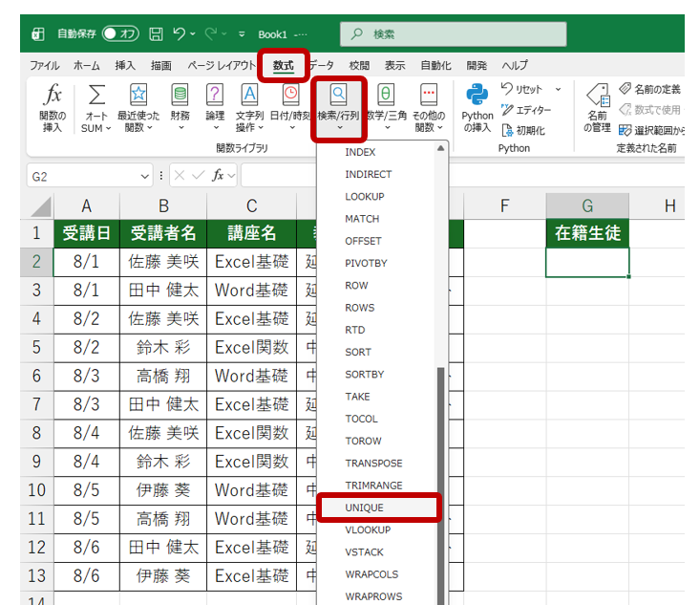The width and height of the screenshot is (700, 605).
Task: Click the scroll up arrow in function list
Action: point(440,148)
